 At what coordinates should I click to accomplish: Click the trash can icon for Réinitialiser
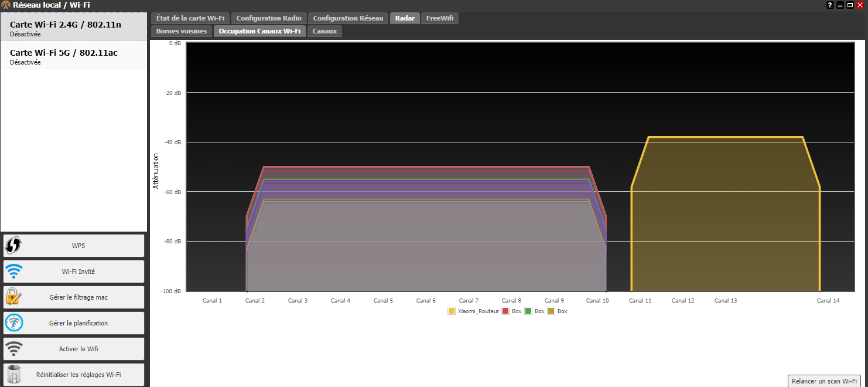[x=13, y=375]
